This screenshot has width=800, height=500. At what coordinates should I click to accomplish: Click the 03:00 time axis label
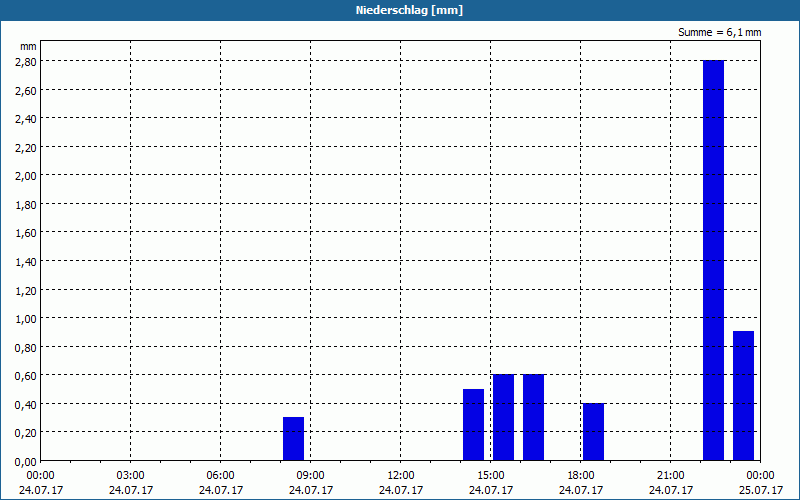(x=131, y=476)
